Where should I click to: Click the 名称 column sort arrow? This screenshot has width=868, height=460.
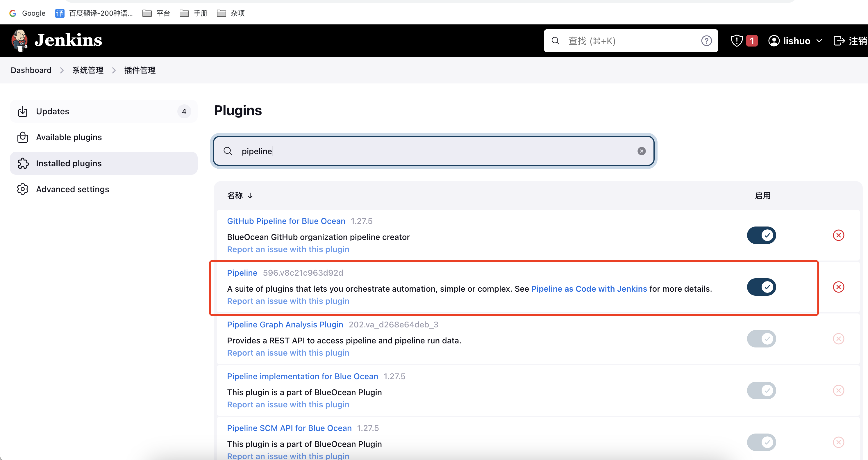pos(250,195)
